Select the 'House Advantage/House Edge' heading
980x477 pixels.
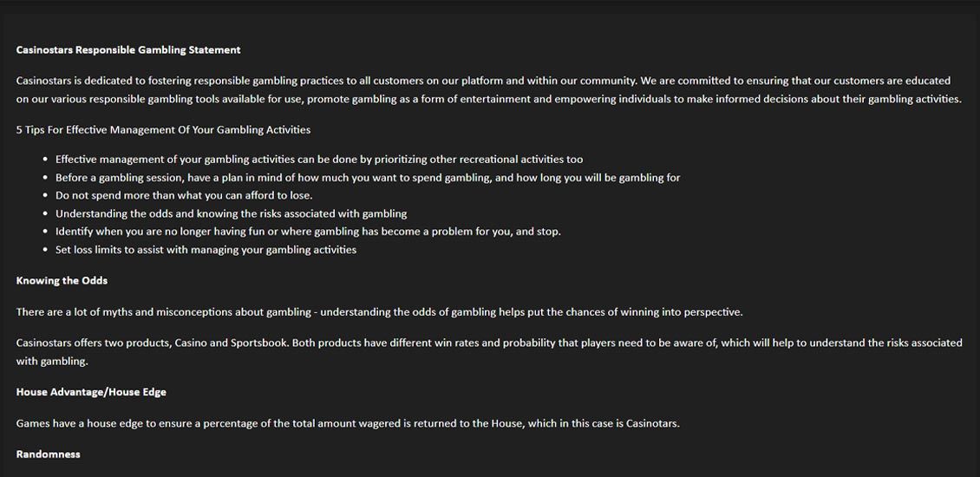[x=91, y=392]
